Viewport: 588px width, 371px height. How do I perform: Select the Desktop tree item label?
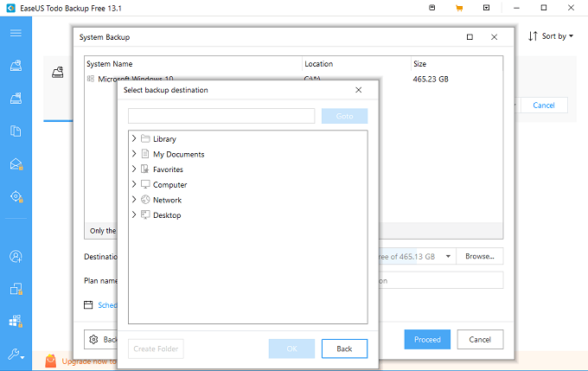click(x=167, y=215)
